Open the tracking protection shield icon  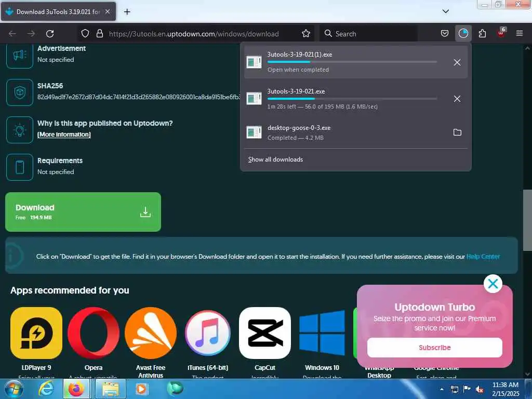tap(85, 33)
